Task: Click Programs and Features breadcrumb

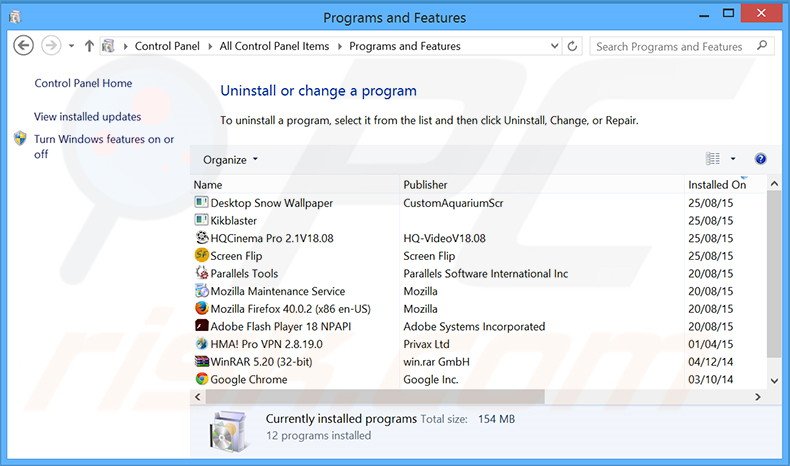Action: (x=405, y=46)
